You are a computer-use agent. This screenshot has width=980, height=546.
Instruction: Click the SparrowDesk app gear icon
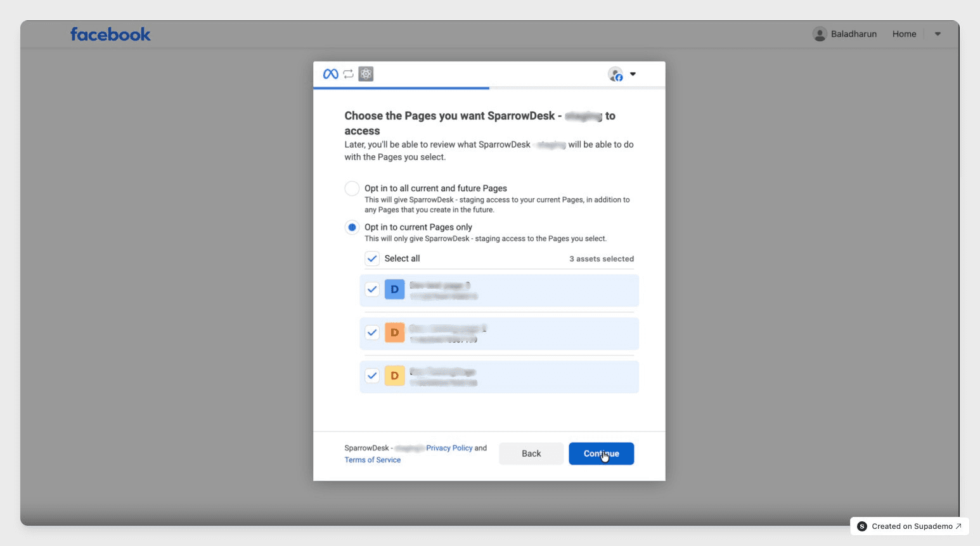(x=366, y=74)
